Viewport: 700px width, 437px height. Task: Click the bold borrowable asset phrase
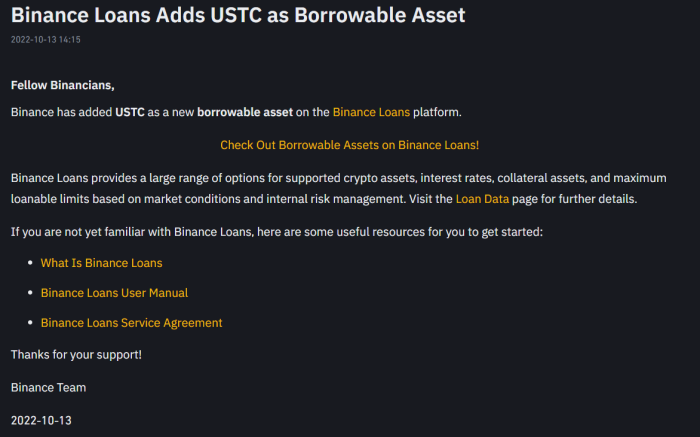(245, 112)
